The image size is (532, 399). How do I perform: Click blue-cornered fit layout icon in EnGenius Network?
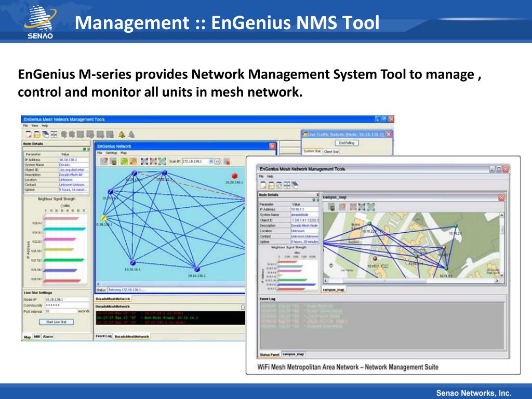(145, 161)
